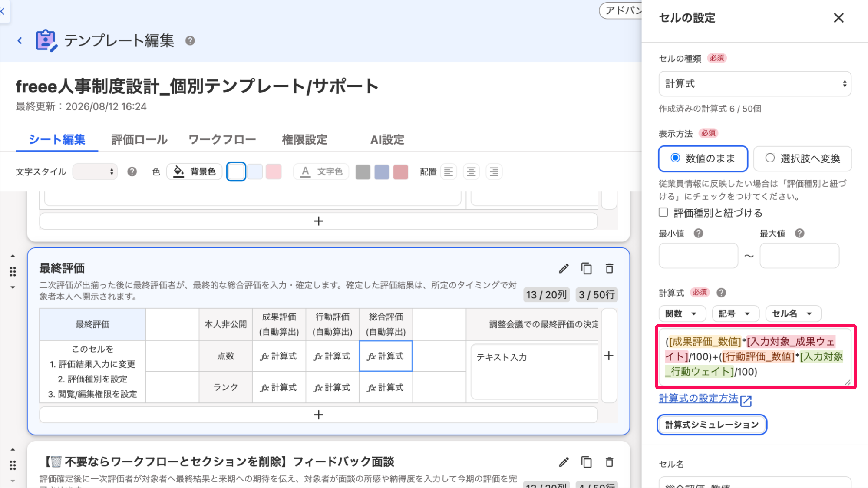Open 計算式の設定方法 link

pyautogui.click(x=705, y=399)
